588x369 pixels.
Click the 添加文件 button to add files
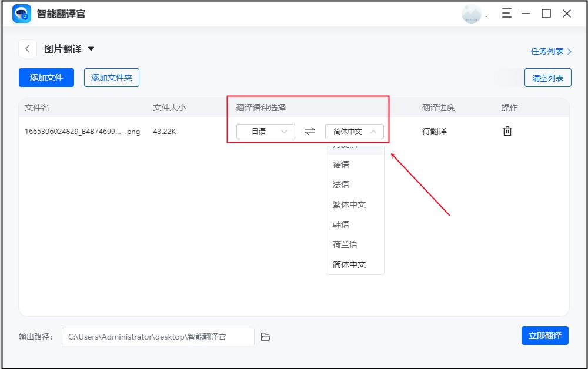(46, 77)
